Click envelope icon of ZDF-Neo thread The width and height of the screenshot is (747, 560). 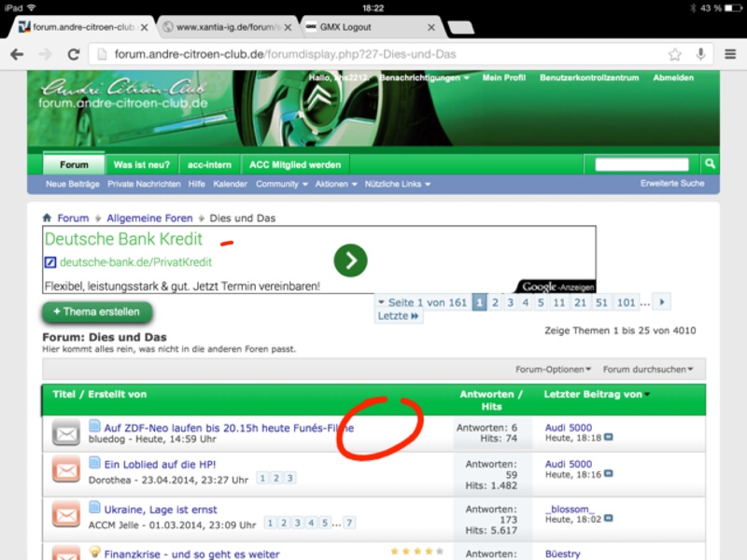click(x=66, y=432)
